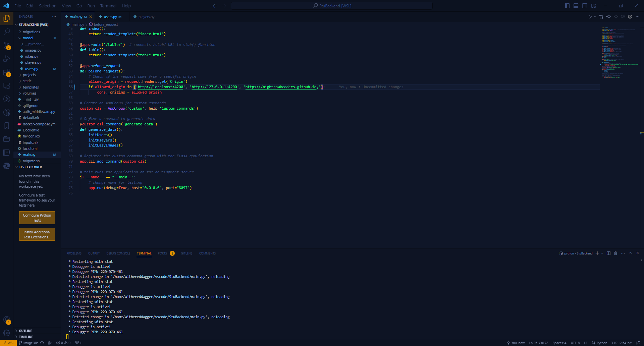
Task: Click Configure Python Tests button
Action: (37, 218)
